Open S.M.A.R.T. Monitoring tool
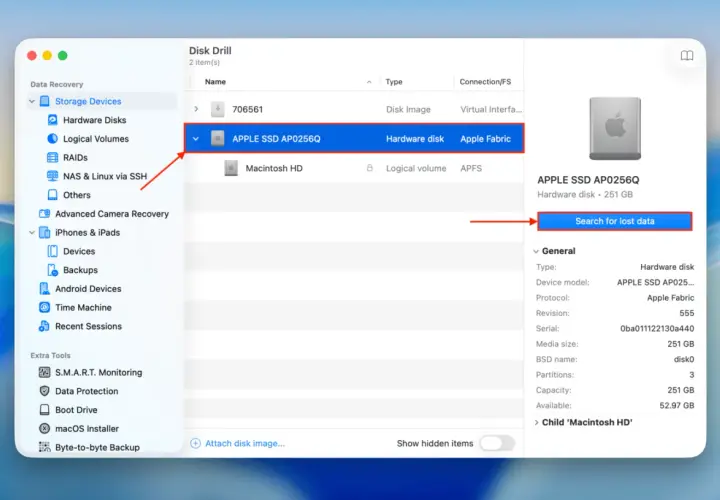720x500 pixels. pos(99,372)
